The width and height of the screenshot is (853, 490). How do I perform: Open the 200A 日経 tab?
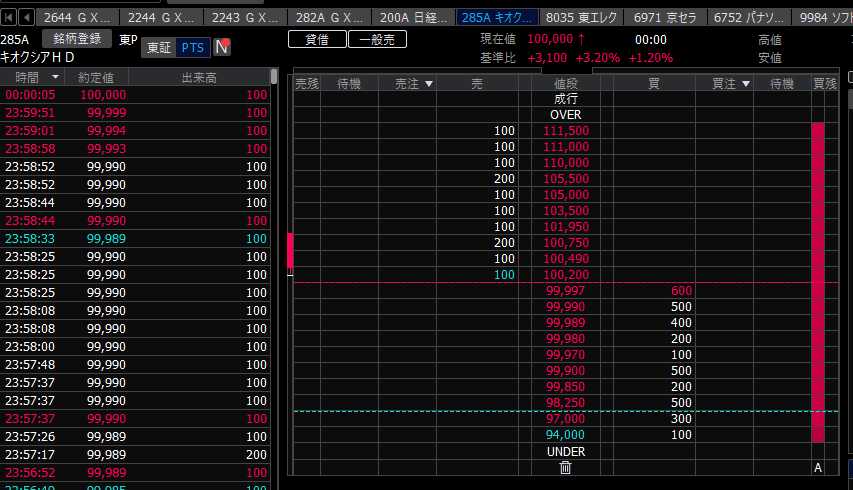(413, 17)
